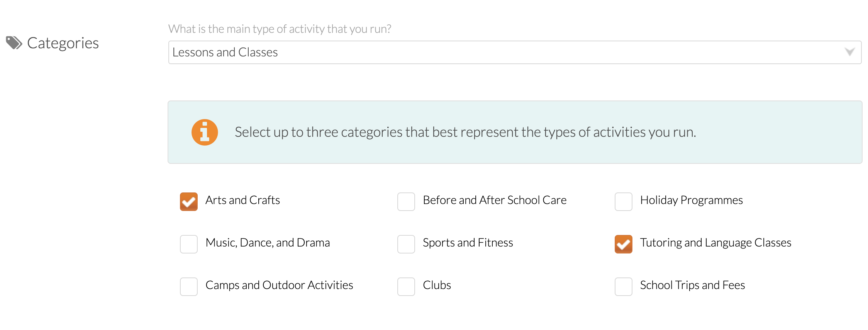Enable the Holiday Programmes checkbox
Image resolution: width=868 pixels, height=330 pixels.
point(624,202)
